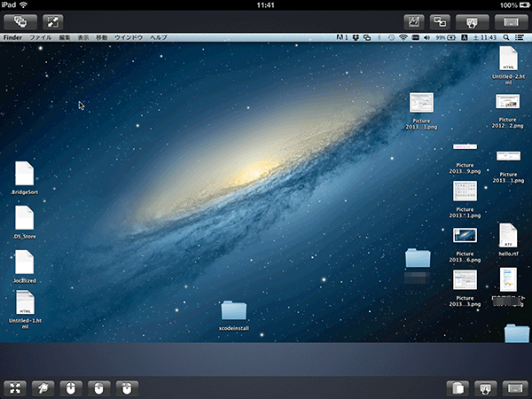Click the hello.rtf label text

click(508, 254)
